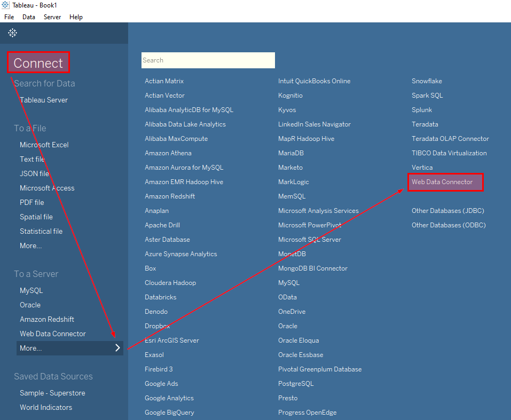Image resolution: width=511 pixels, height=420 pixels.
Task: Select the Snowflake connector
Action: [x=427, y=81]
